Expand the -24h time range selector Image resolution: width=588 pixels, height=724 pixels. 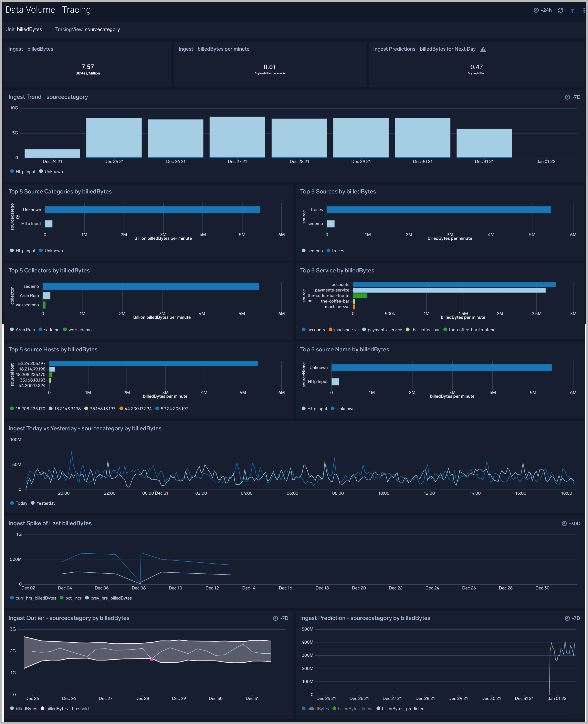[x=546, y=10]
